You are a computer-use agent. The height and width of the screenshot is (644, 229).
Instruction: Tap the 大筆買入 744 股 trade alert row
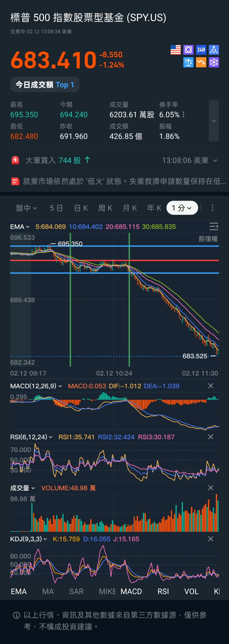pyautogui.click(x=58, y=160)
